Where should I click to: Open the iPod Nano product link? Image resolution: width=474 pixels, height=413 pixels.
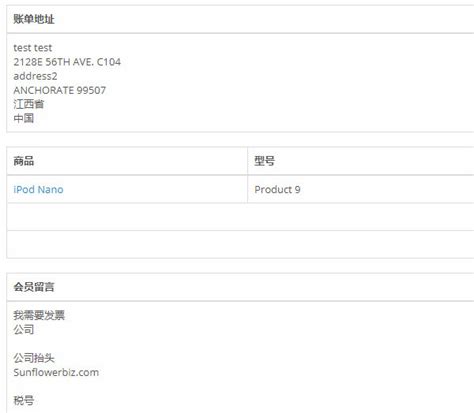click(x=38, y=189)
